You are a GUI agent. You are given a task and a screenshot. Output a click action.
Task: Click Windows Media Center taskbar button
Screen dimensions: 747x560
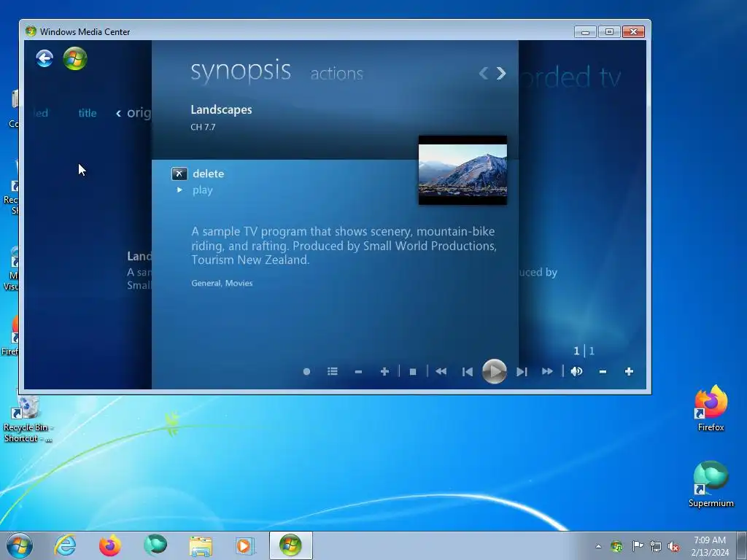tap(290, 545)
